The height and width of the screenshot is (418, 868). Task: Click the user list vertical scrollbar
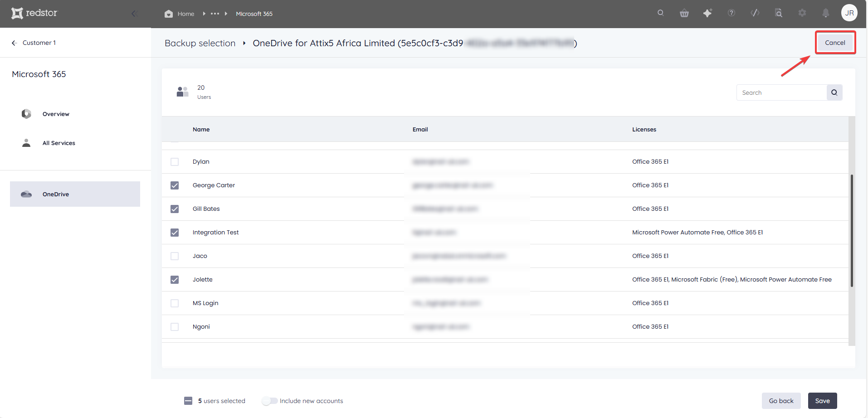[x=852, y=230]
